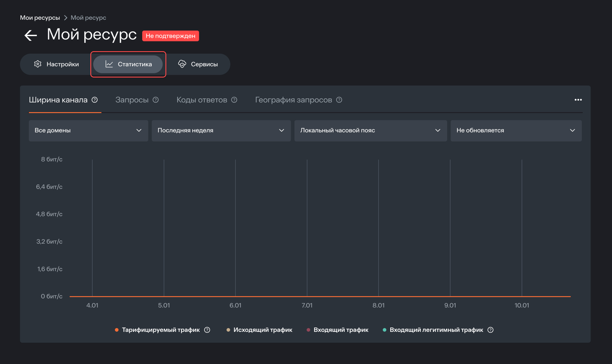Go to Мои ресурсы breadcrumb link

tap(40, 18)
